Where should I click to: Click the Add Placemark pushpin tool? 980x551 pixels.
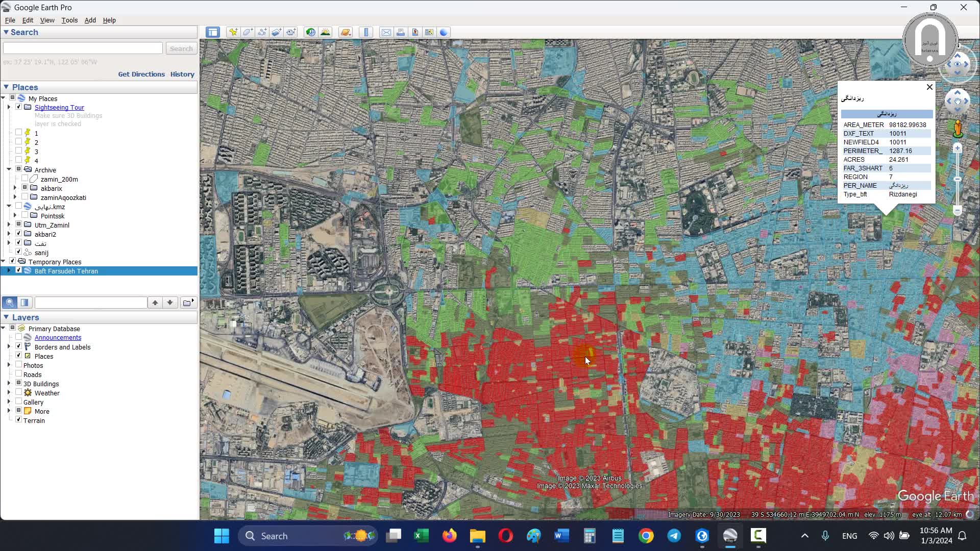233,32
